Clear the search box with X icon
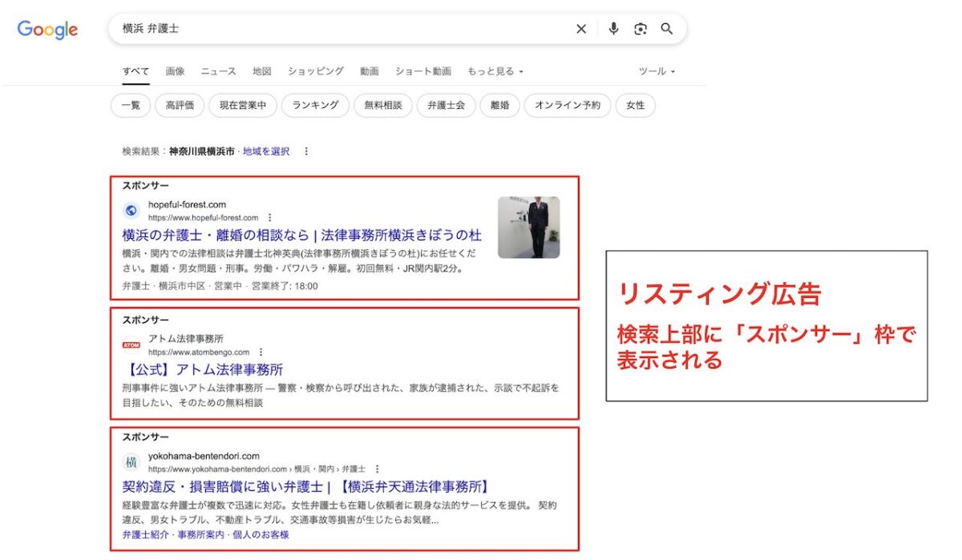The width and height of the screenshot is (962, 560). tap(581, 29)
